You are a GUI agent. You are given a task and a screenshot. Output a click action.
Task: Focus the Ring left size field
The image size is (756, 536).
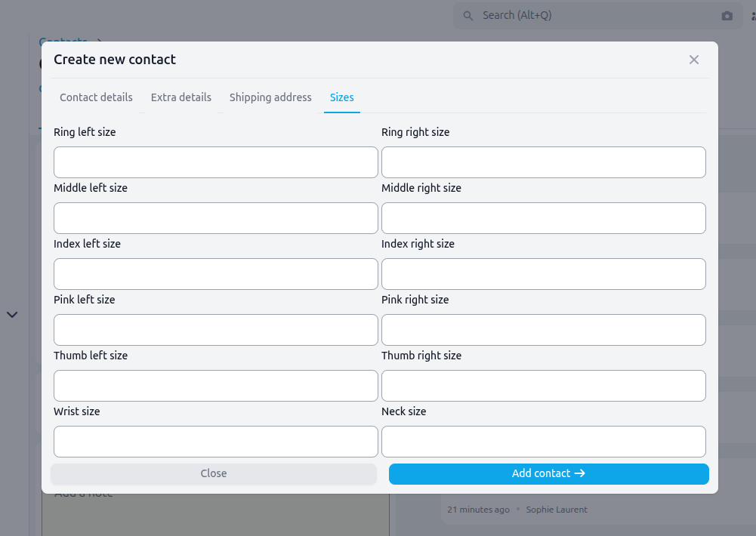pyautogui.click(x=215, y=162)
